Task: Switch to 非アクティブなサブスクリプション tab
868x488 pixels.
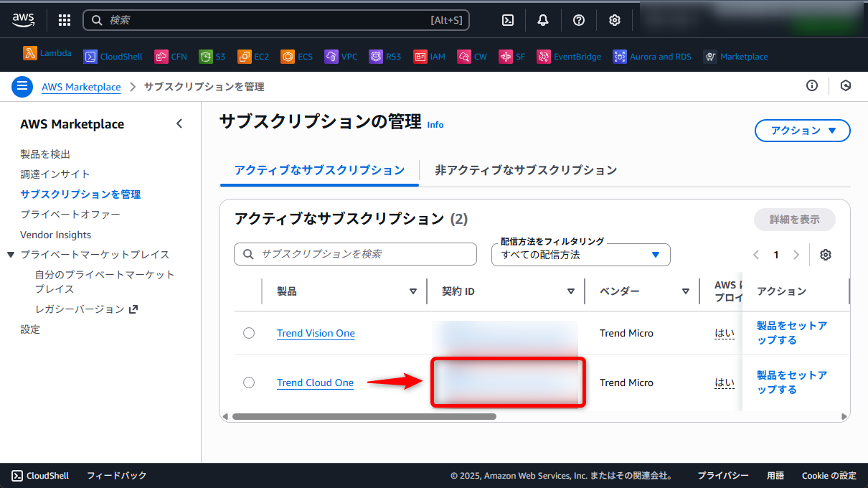Action: click(x=526, y=170)
